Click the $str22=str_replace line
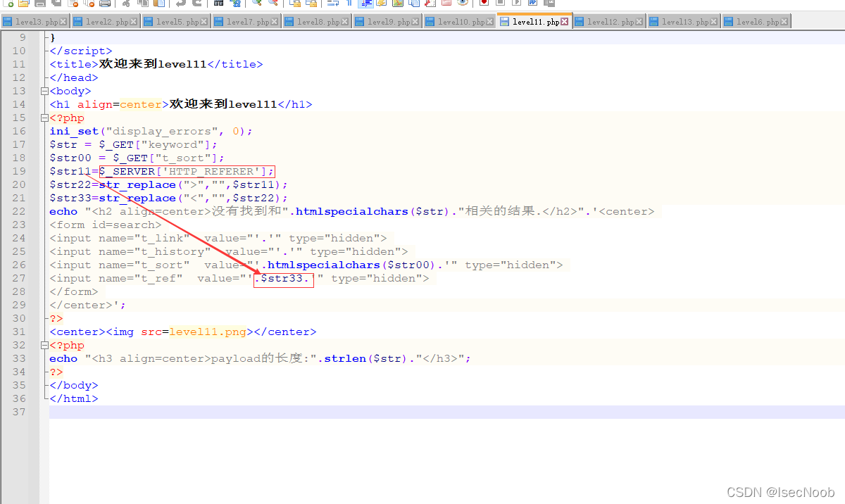Screen dimensions: 845x504 pos(169,184)
